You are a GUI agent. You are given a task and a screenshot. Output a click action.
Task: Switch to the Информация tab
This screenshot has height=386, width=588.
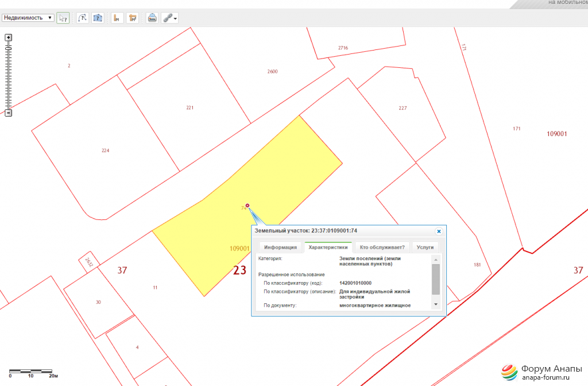280,248
